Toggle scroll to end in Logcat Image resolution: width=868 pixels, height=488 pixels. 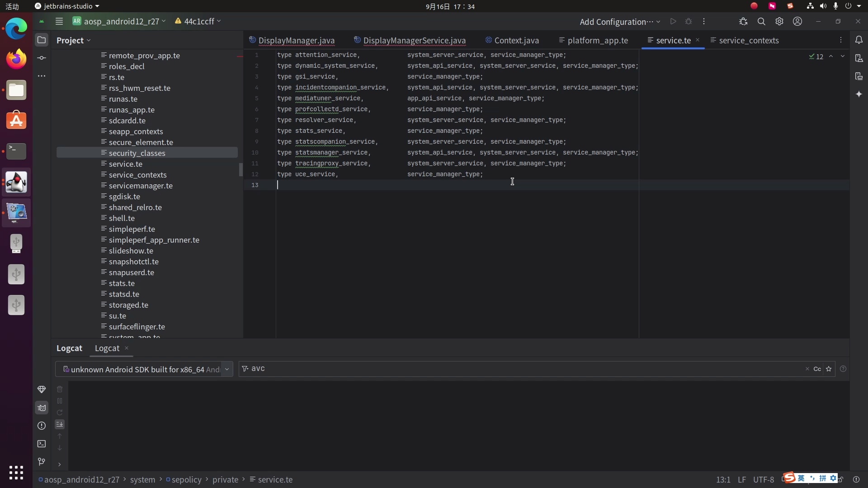[x=60, y=424]
